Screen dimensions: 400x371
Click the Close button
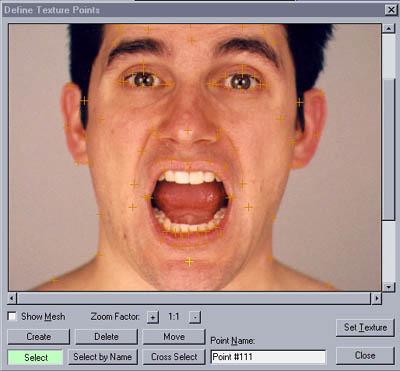click(365, 356)
